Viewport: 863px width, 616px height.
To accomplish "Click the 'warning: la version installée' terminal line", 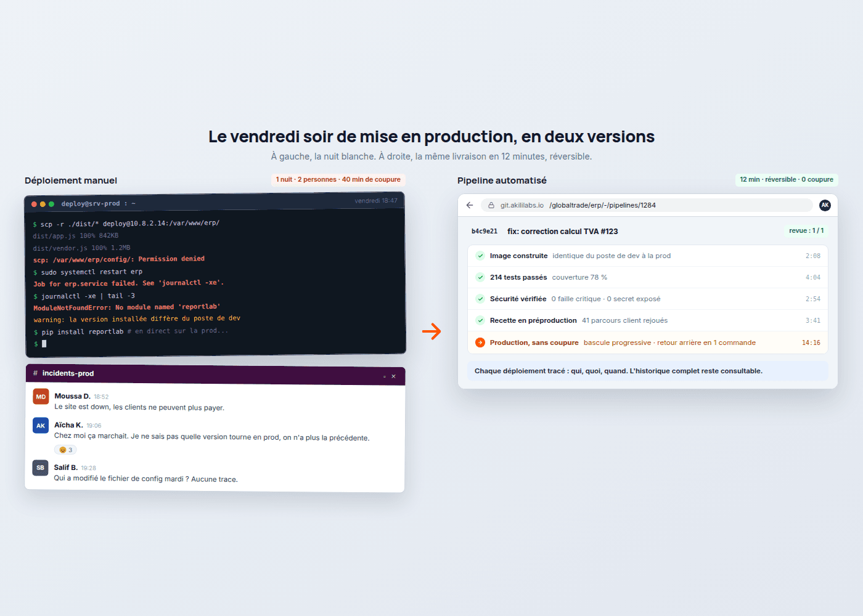I will click(137, 319).
